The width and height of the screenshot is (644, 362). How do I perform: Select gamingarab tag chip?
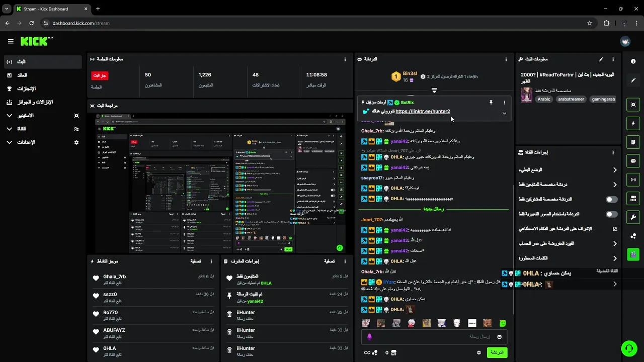(603, 99)
